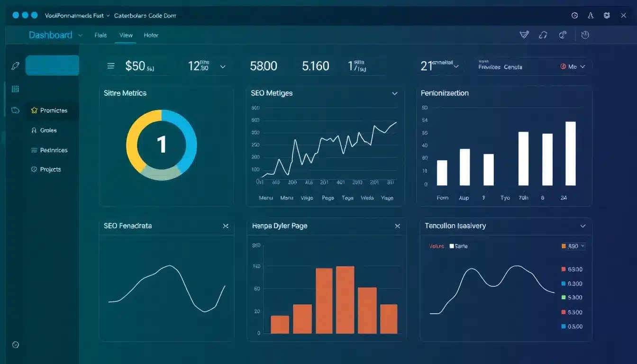This screenshot has width=637, height=364.
Task: Expand the Tencullon Isaivery panel chevron
Action: pyautogui.click(x=582, y=226)
